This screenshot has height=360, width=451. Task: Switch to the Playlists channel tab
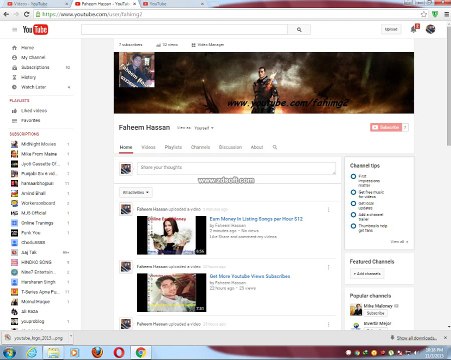173,147
